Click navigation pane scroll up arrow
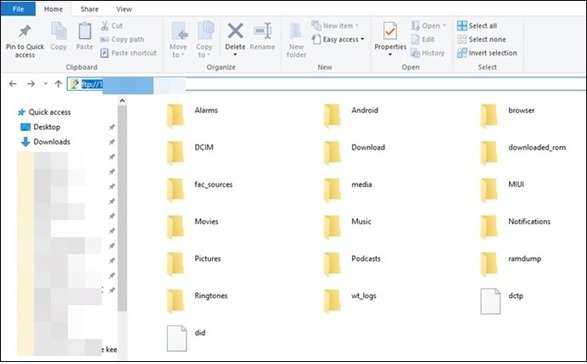The image size is (587, 364). click(x=122, y=100)
